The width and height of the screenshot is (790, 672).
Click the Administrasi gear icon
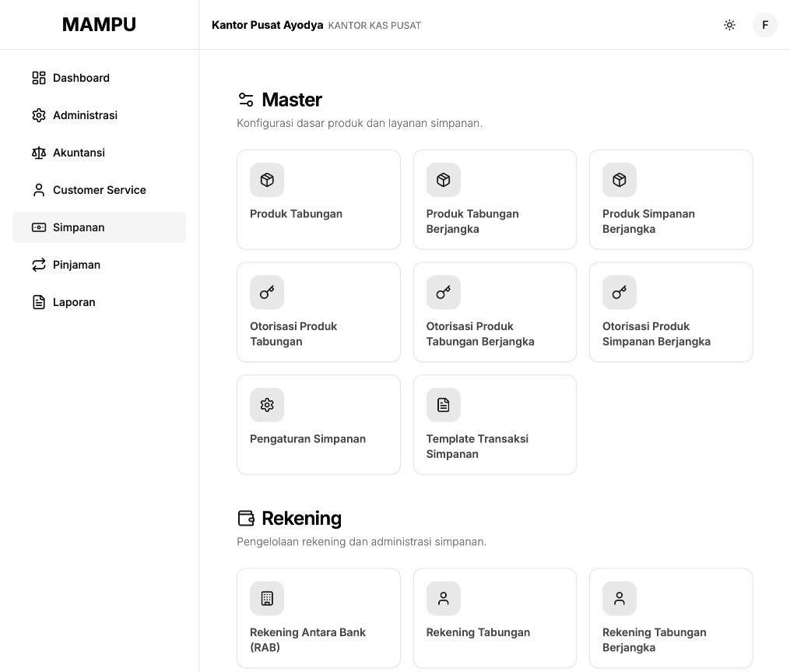[x=39, y=115]
